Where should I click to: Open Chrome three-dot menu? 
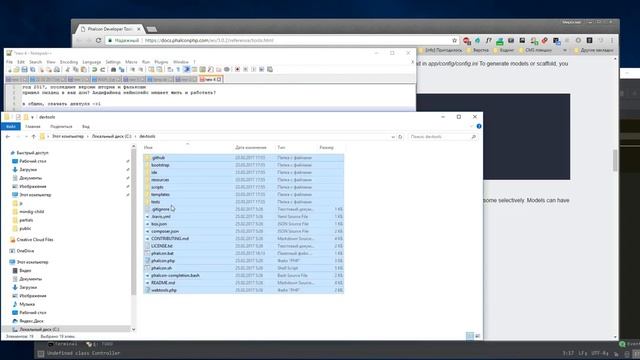tap(611, 40)
